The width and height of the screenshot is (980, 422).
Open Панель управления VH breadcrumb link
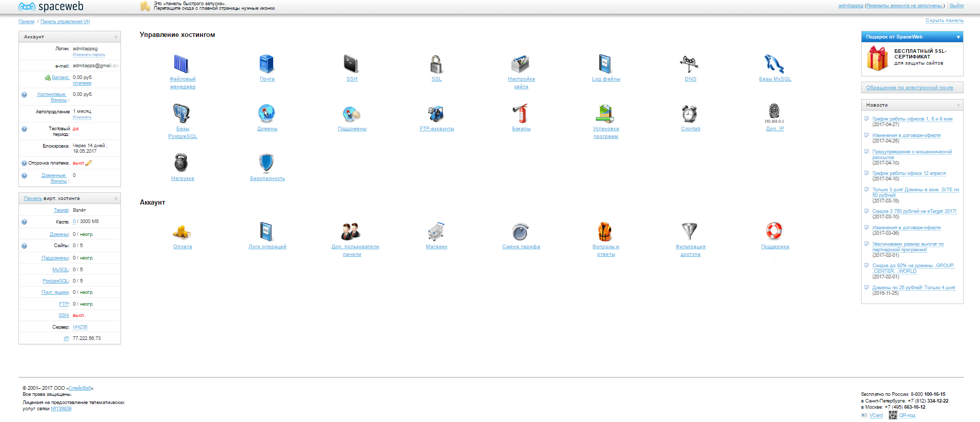tap(65, 22)
